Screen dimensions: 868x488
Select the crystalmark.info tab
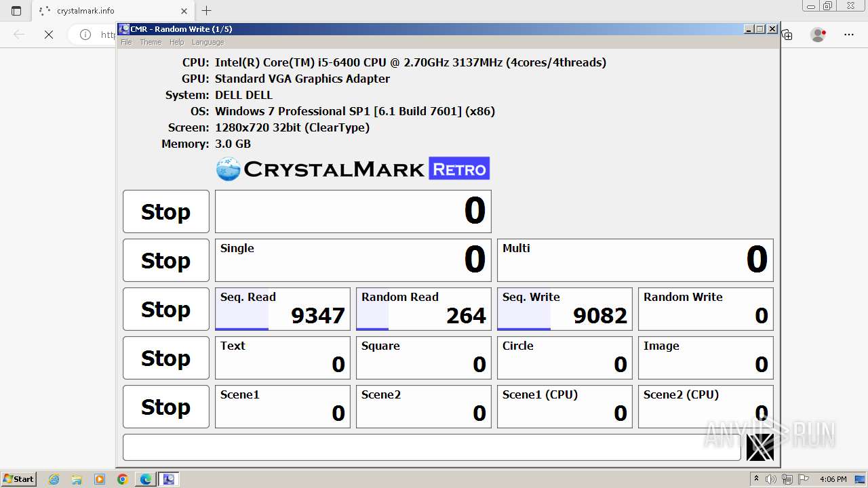[113, 11]
